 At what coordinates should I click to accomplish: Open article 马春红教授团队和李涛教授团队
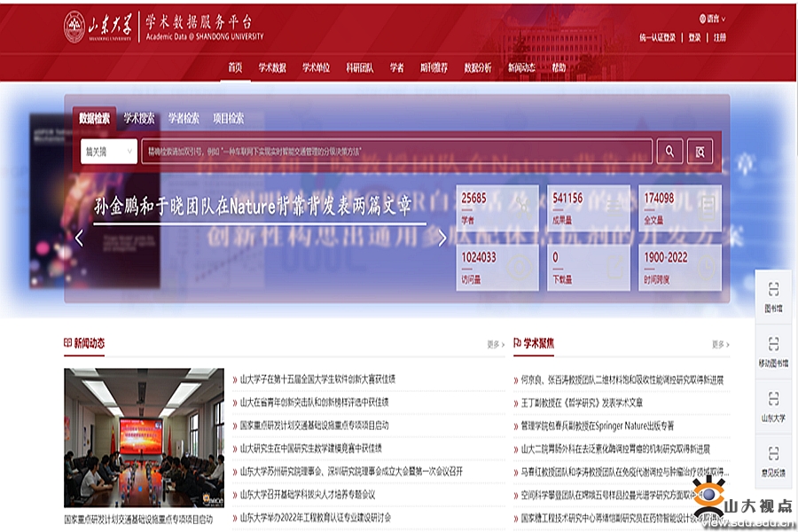pos(625,472)
